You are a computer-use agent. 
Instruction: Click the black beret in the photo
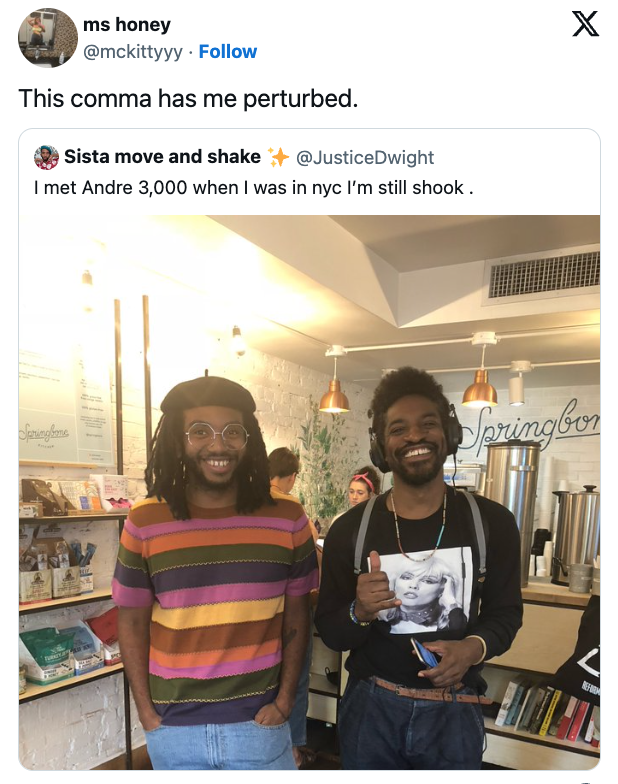click(208, 393)
